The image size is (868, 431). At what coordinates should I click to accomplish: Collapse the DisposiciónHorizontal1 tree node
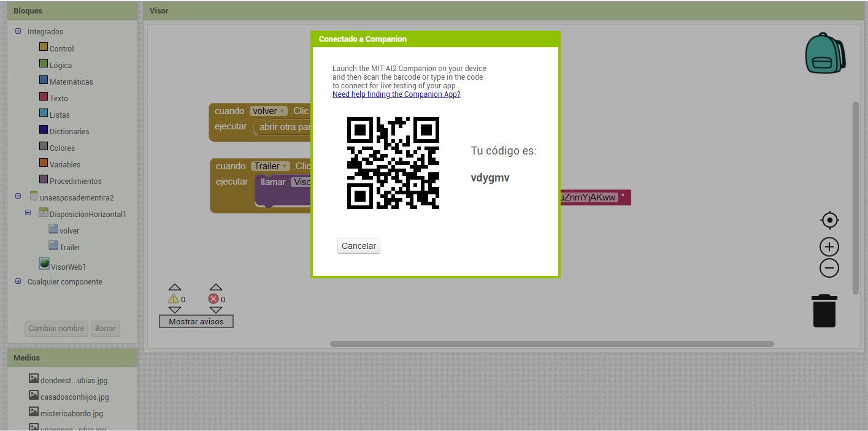pyautogui.click(x=28, y=213)
